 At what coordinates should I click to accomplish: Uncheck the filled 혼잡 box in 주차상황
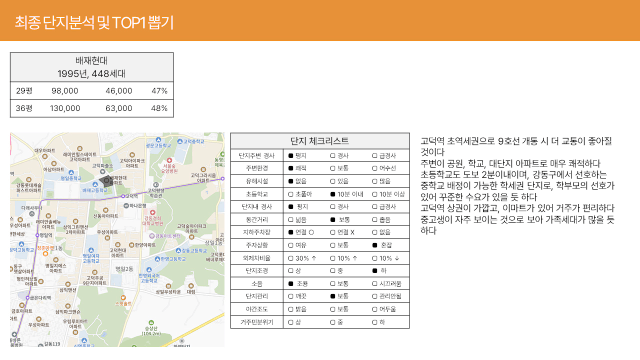(375, 245)
